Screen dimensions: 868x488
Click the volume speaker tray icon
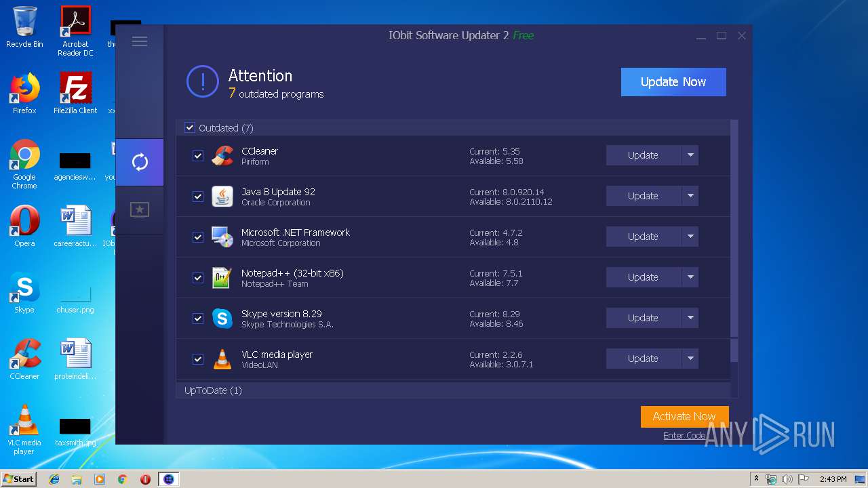pos(787,479)
